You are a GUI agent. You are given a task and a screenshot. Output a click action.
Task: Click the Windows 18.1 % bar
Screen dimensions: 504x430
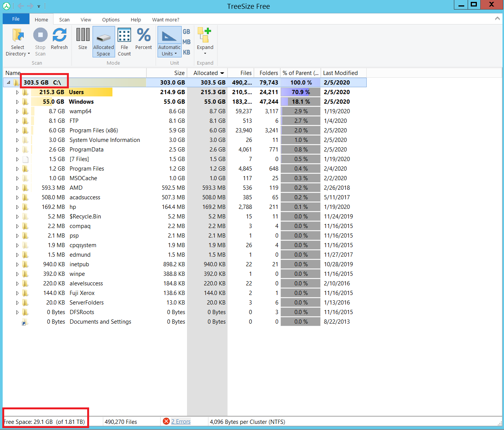point(301,102)
